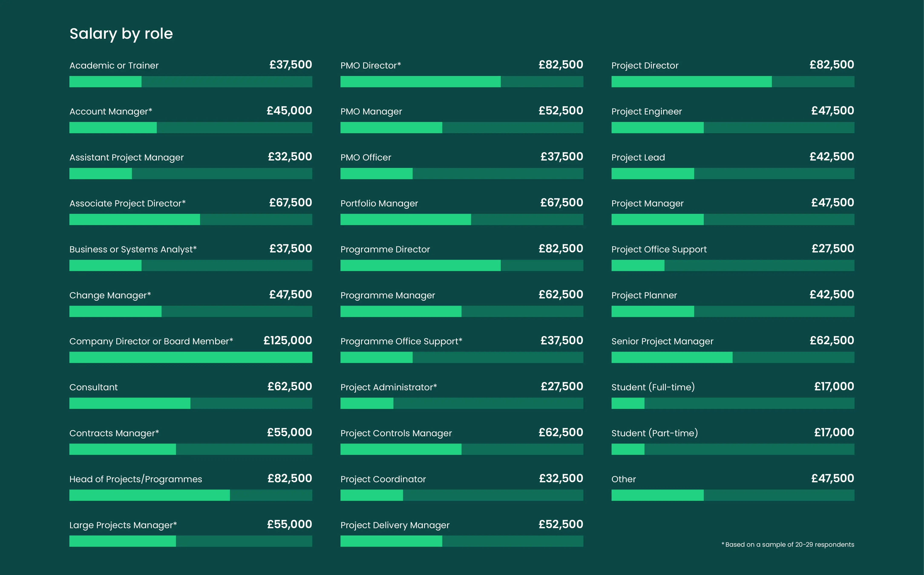The width and height of the screenshot is (924, 575).
Task: Click the £125,000 salary figure
Action: 287,340
